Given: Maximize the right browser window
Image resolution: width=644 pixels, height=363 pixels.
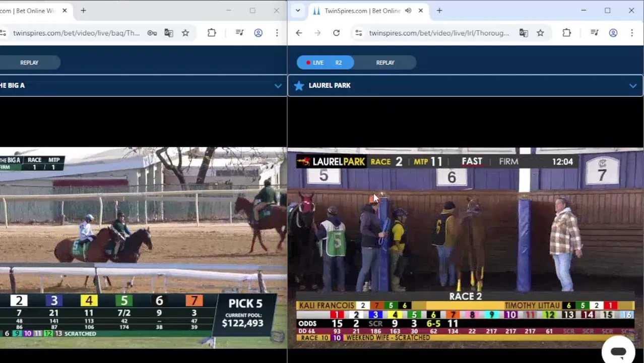Looking at the screenshot, I should (x=608, y=11).
